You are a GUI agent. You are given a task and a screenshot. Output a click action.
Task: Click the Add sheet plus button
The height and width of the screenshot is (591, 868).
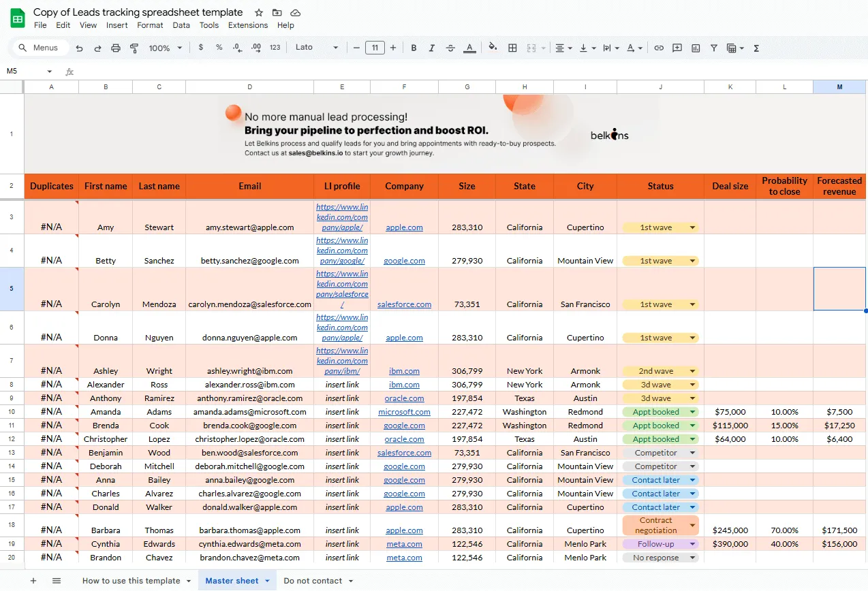coord(33,581)
